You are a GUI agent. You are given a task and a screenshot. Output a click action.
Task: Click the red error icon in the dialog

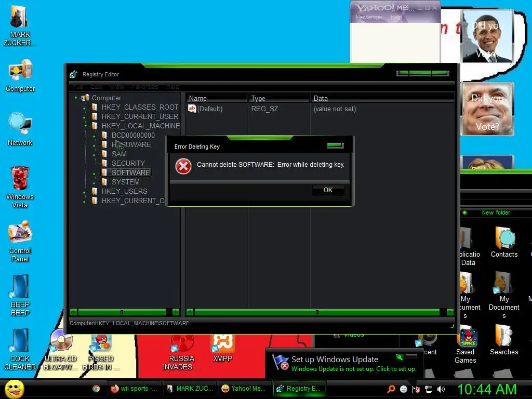183,166
